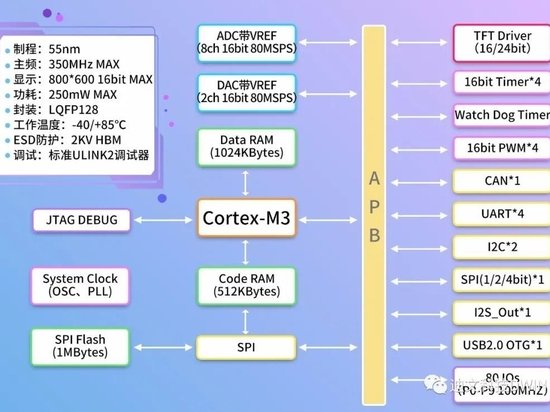550x412 pixels.
Task: Click the 封装：LQFP128 spec line
Action: pos(56,109)
